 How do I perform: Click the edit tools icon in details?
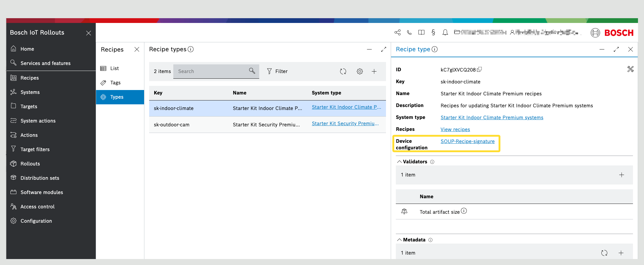coord(630,69)
